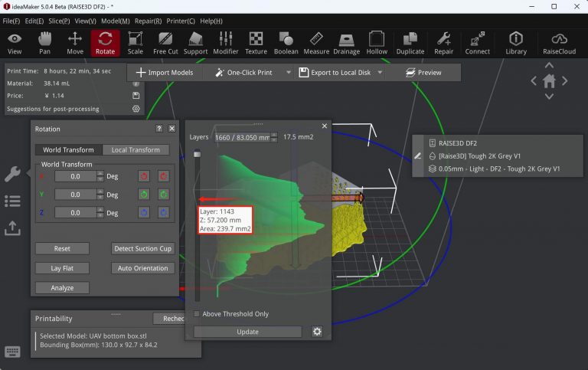Image resolution: width=588 pixels, height=370 pixels.
Task: Expand One-Click Print dropdown arrow
Action: pos(289,73)
